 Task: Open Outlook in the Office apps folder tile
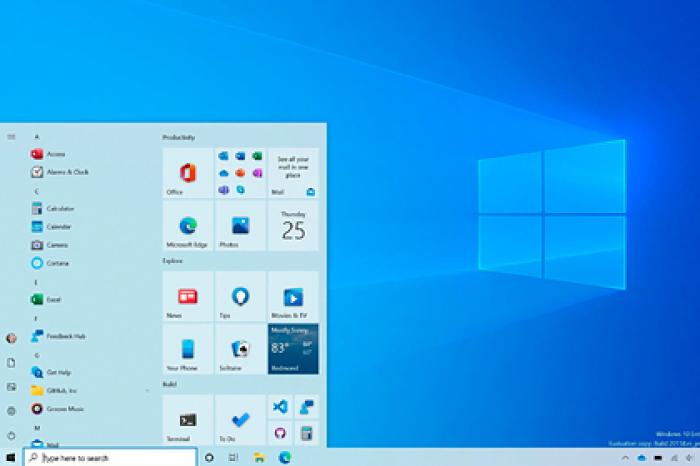(x=224, y=156)
